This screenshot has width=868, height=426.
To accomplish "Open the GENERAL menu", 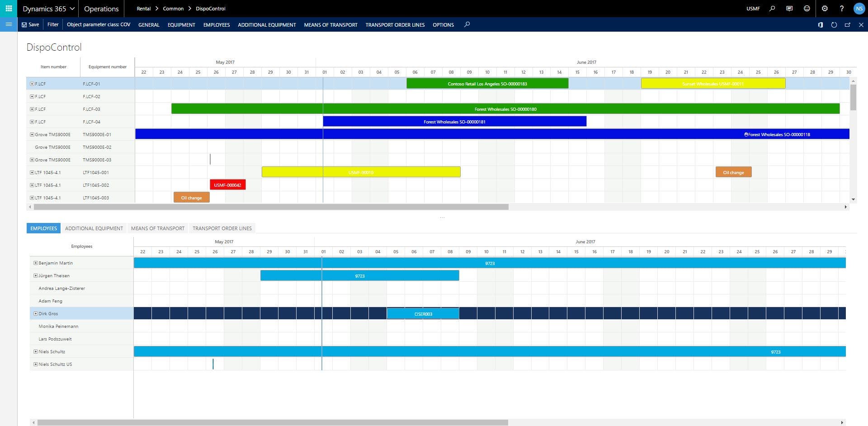I will tap(149, 25).
